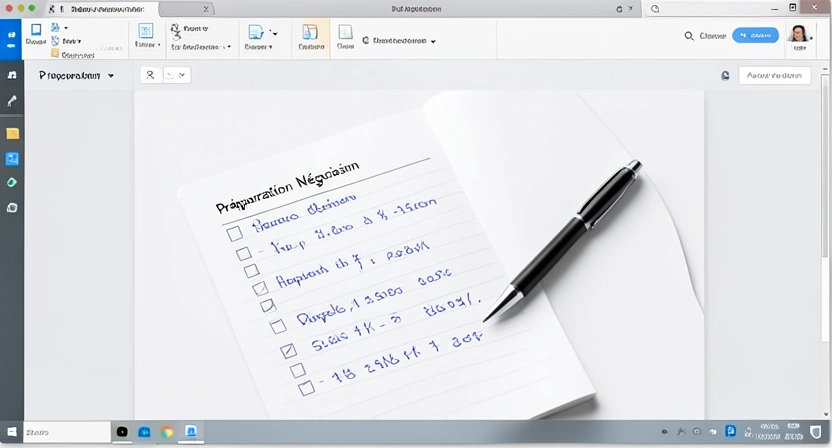The width and height of the screenshot is (832, 448).
Task: Click the blue icon in the system tray
Action: point(731,431)
